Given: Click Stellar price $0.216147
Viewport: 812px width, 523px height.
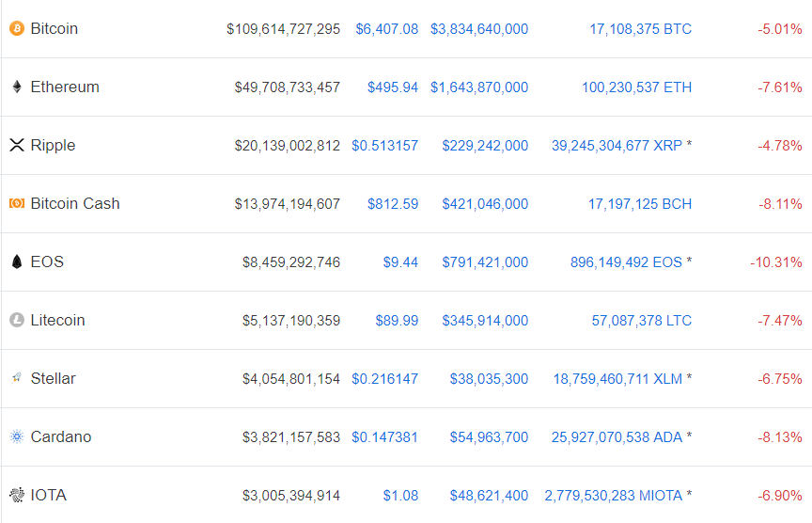Looking at the screenshot, I should [384, 379].
